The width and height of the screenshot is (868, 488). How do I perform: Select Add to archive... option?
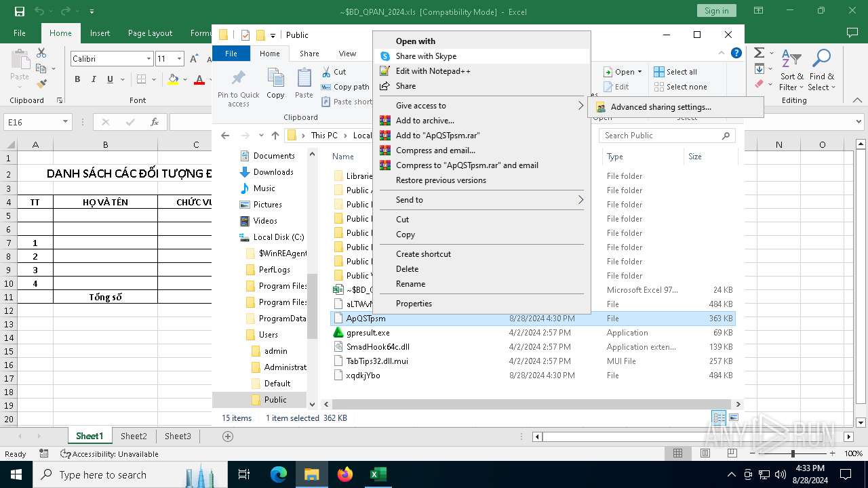(425, 121)
